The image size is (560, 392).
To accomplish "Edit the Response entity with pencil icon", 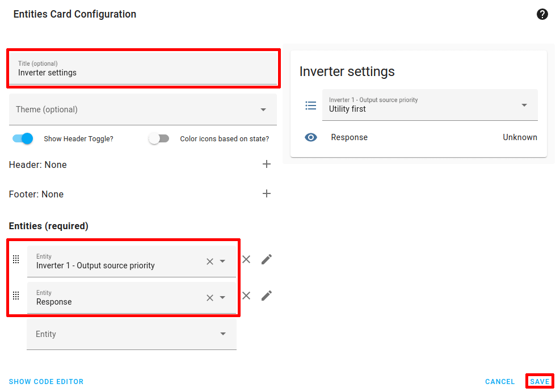I will coord(266,296).
